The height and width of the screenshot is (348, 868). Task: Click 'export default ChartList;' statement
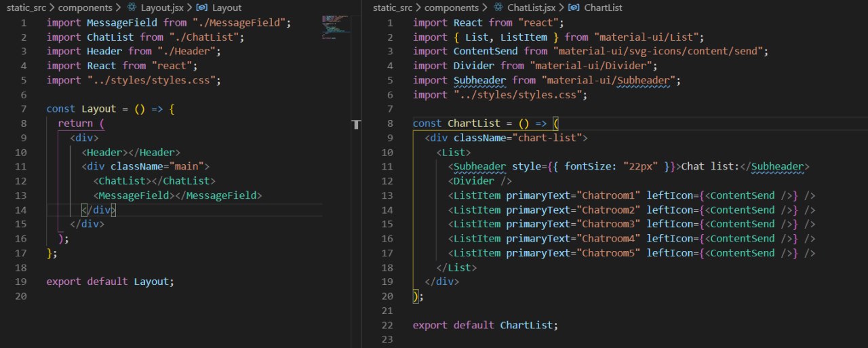tap(486, 325)
